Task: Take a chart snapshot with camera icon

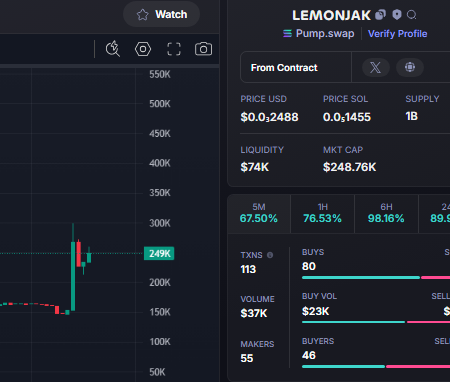Action: point(203,49)
